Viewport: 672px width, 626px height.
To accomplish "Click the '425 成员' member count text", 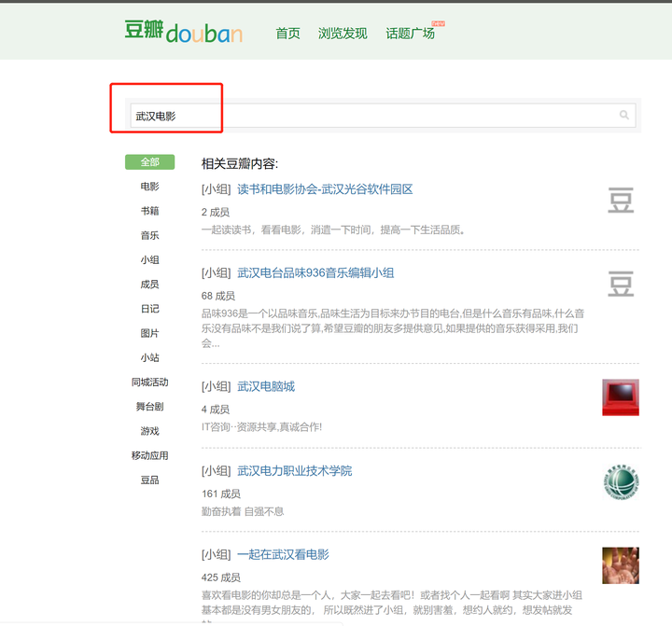I will pyautogui.click(x=220, y=577).
